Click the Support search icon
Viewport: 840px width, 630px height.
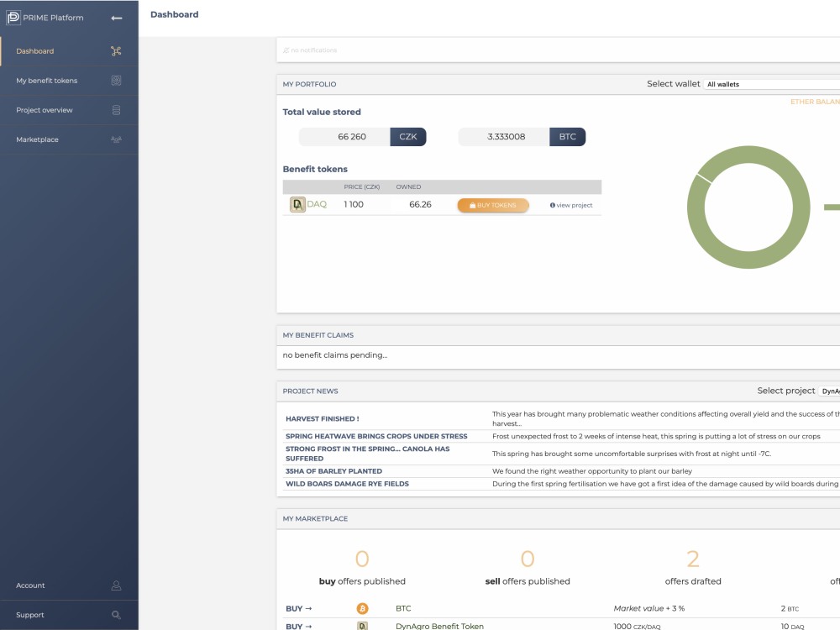116,615
